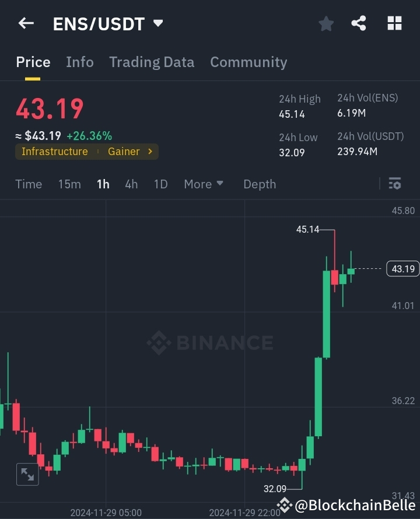Click the back arrow to exit the chart

point(25,23)
